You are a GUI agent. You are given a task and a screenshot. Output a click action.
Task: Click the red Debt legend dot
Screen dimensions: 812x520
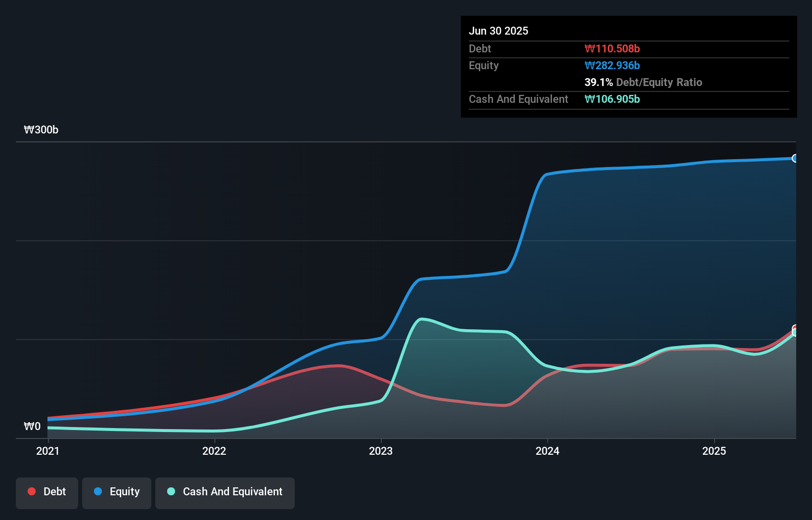click(31, 491)
